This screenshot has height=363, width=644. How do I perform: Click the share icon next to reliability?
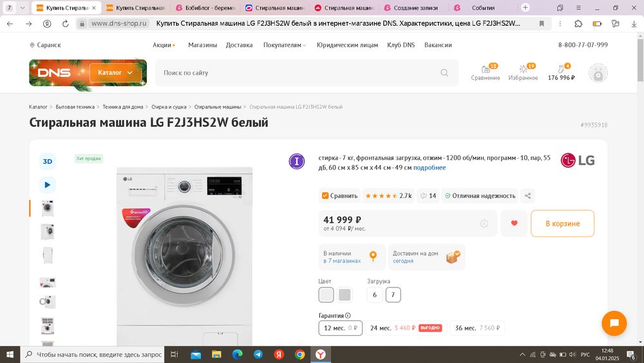tap(528, 195)
